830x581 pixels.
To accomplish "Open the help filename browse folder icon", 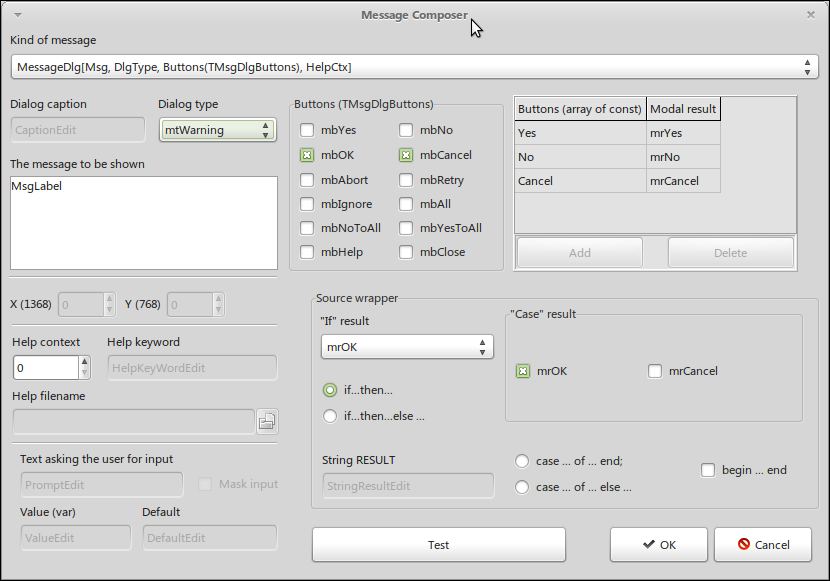I will pos(267,422).
